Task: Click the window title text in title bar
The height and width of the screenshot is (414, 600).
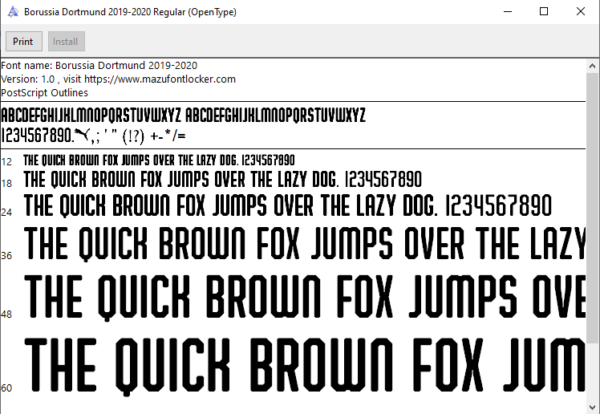Action: coord(130,12)
